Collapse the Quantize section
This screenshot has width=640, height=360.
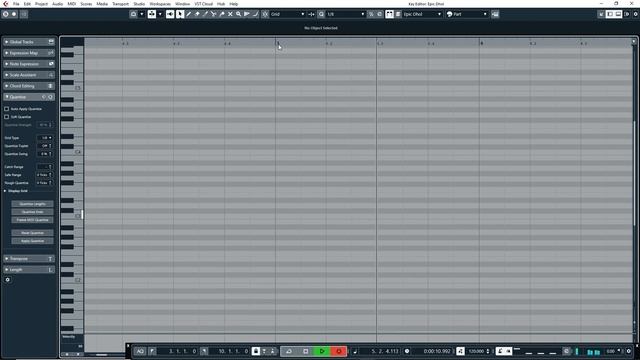coord(29,97)
